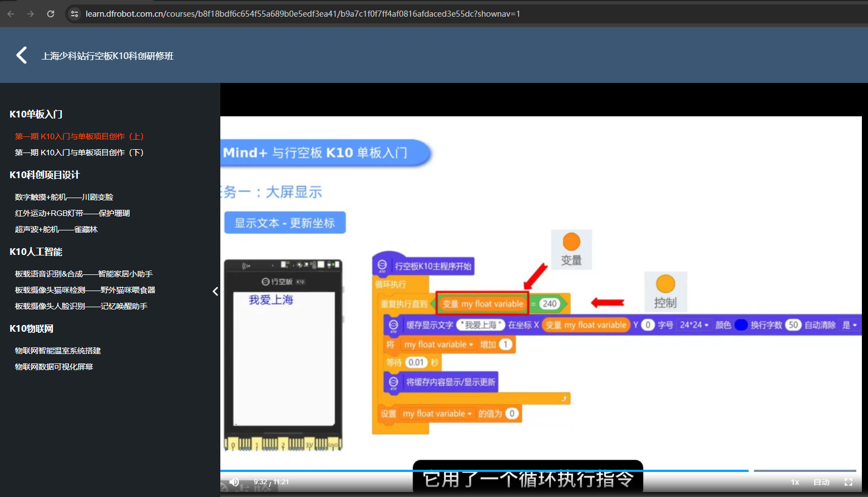Mute the video volume icon
This screenshot has height=497, width=868.
[x=234, y=482]
